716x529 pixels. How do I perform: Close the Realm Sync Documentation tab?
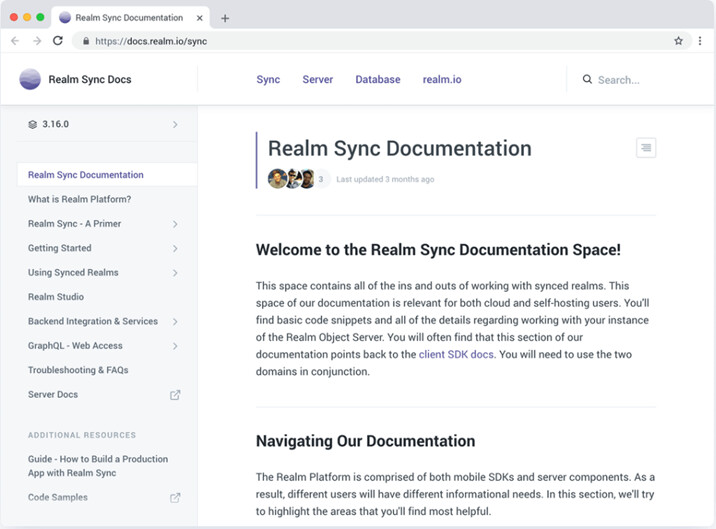pyautogui.click(x=200, y=18)
